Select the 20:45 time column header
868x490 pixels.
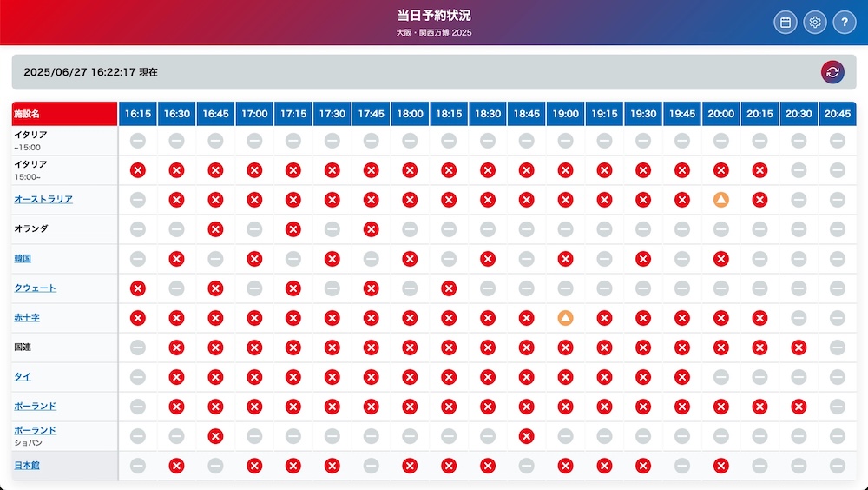(x=838, y=114)
